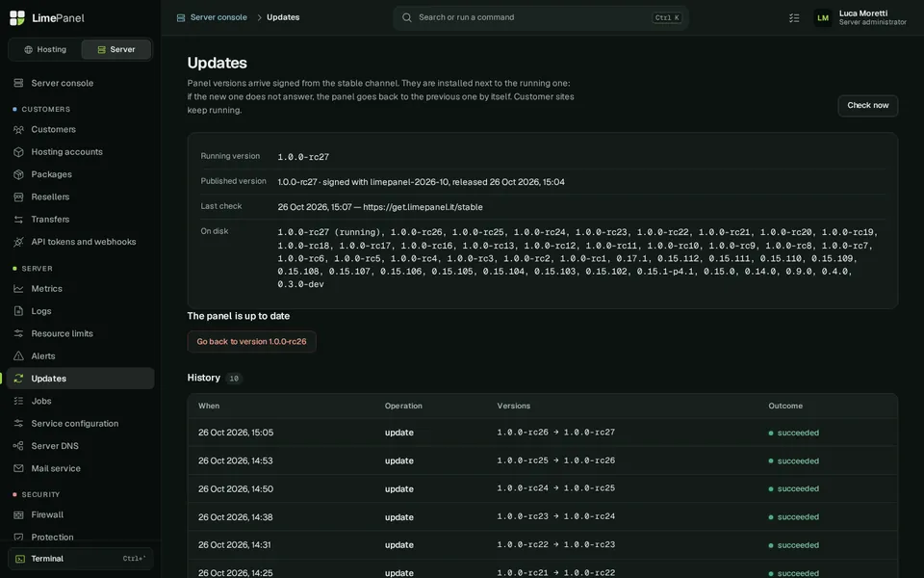Click The panel is up to date text
Viewport: 924px width, 578px height.
click(238, 316)
